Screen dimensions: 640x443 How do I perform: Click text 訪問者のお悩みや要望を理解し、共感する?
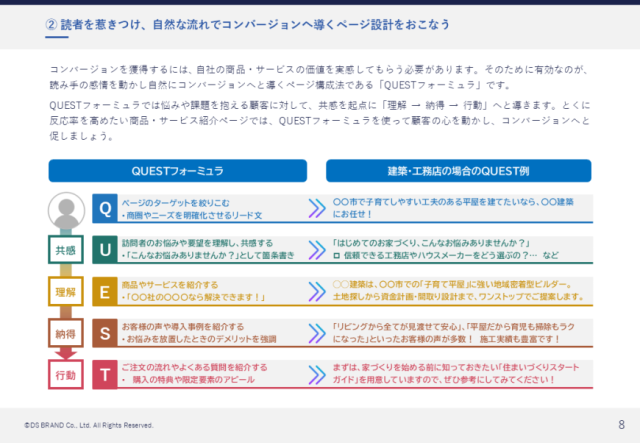197,243
